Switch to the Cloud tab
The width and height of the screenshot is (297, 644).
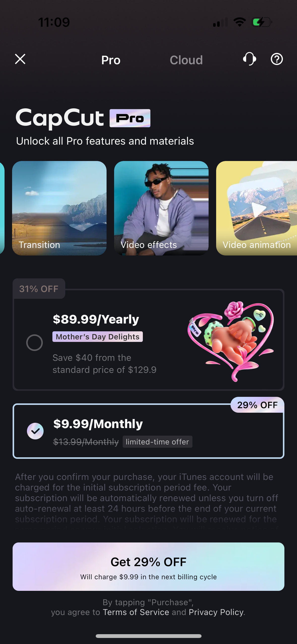[186, 60]
